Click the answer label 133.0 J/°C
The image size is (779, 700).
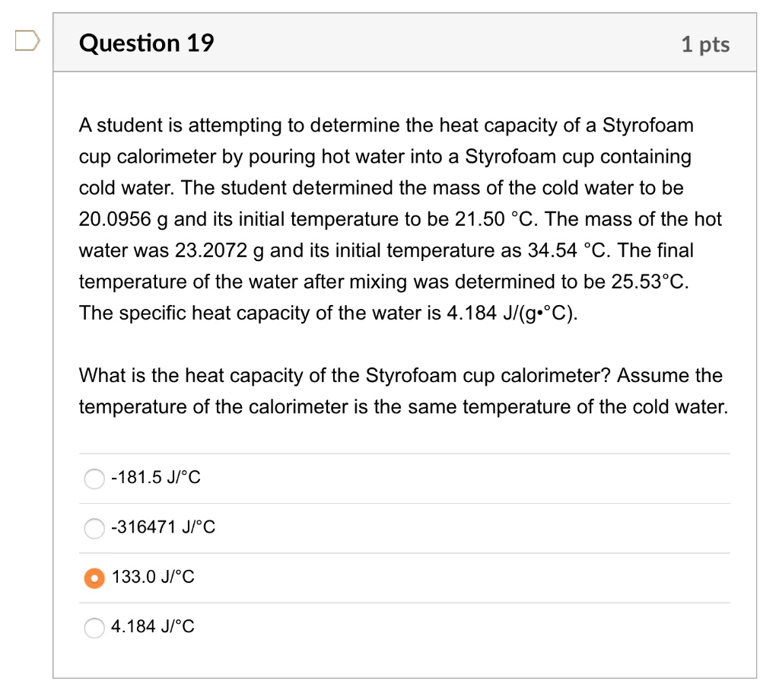pyautogui.click(x=153, y=577)
